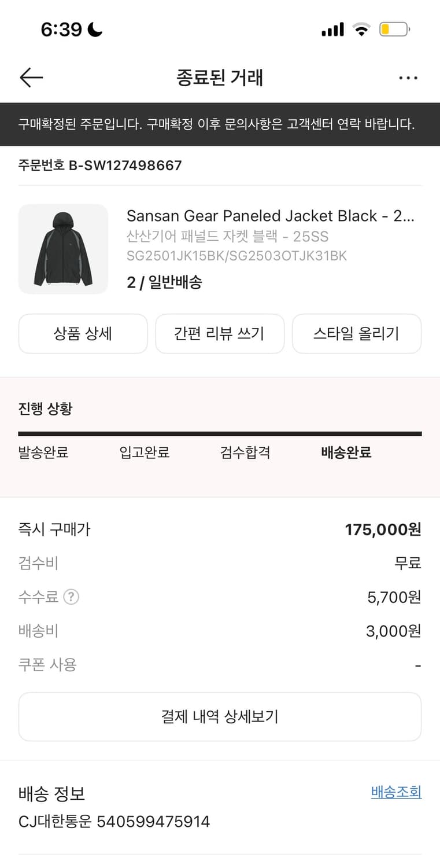Tap the moon focus mode icon

click(x=94, y=30)
